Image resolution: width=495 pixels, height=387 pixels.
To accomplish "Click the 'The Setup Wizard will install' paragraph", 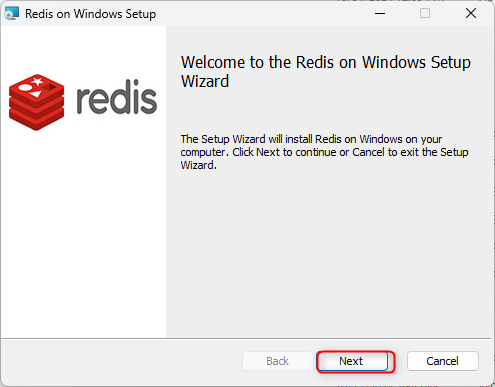I will click(x=324, y=152).
